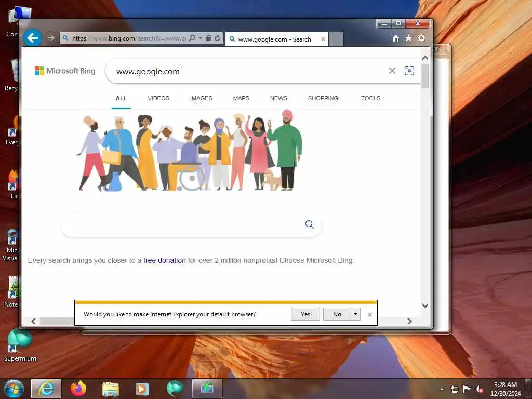Click the 3:28 AM clock and date

click(506, 389)
